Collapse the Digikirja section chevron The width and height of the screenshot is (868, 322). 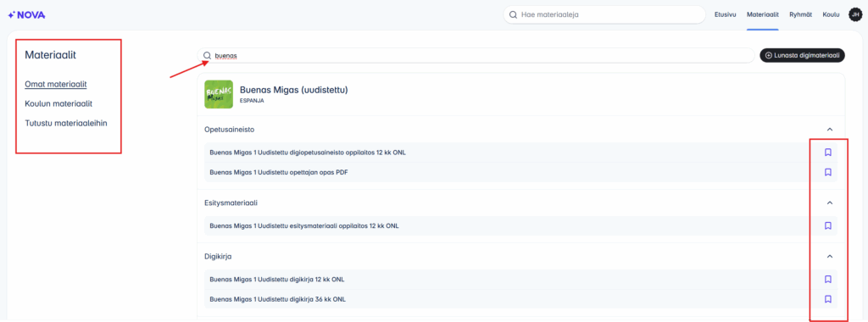(829, 257)
